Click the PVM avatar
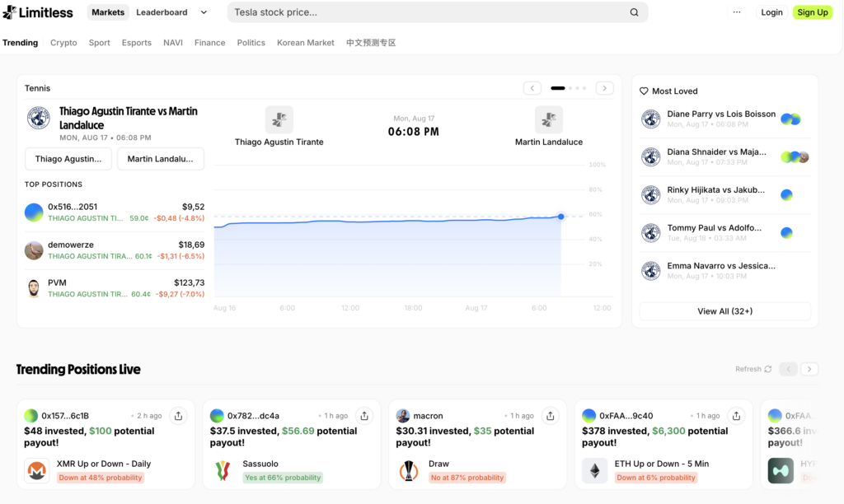 click(x=34, y=287)
